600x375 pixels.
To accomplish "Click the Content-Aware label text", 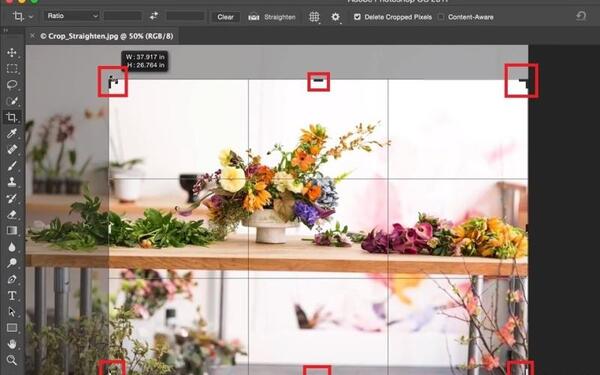I will (x=471, y=17).
